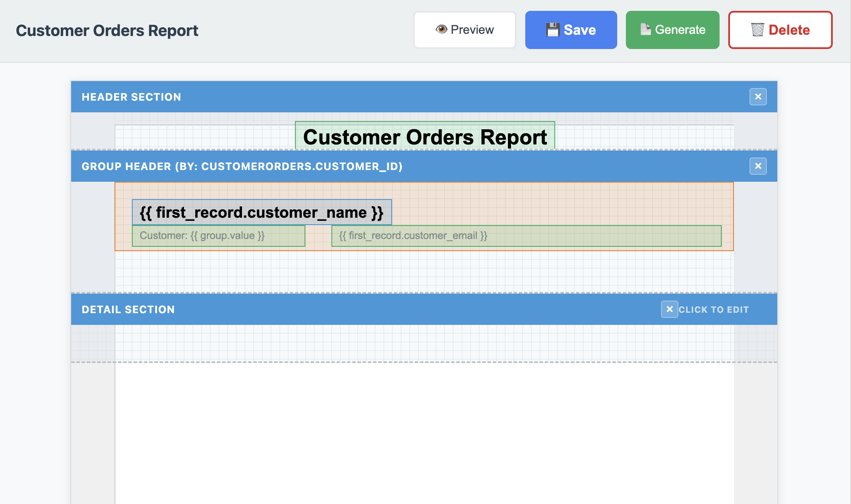The width and height of the screenshot is (851, 504).
Task: Close the Detail Section with its X icon
Action: pyautogui.click(x=670, y=309)
